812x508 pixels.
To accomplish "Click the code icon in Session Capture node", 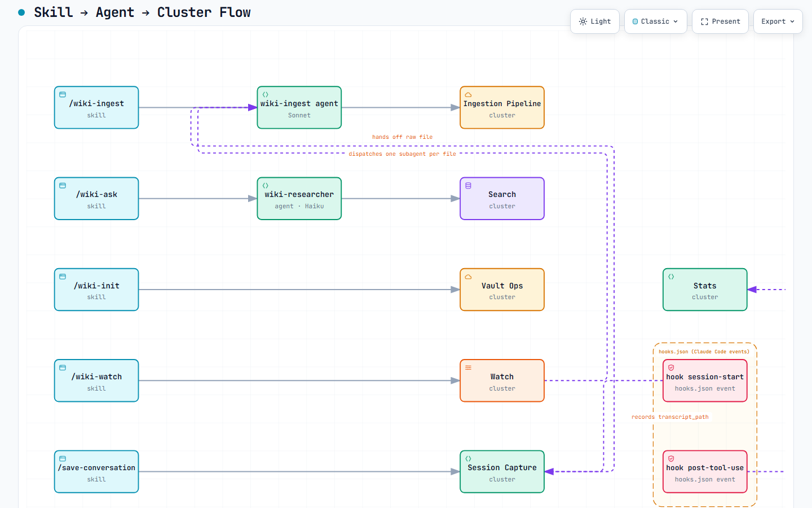I will (468, 458).
